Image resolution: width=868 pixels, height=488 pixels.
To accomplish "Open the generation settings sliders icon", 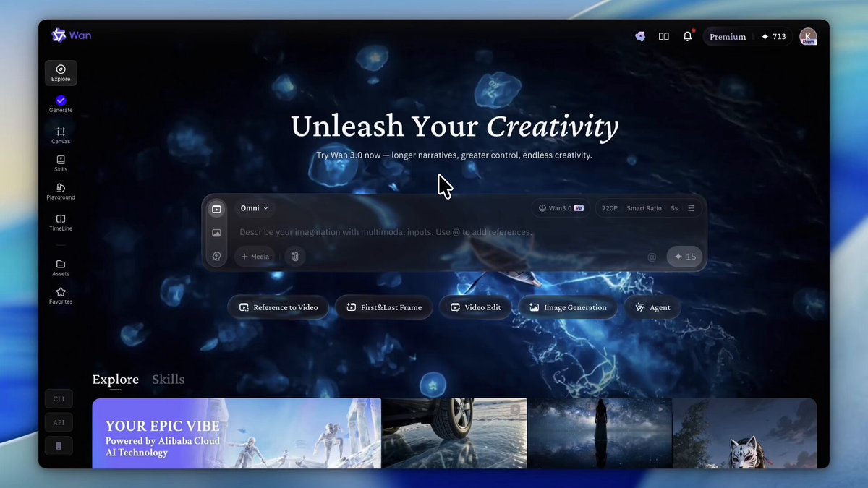I will pyautogui.click(x=692, y=208).
